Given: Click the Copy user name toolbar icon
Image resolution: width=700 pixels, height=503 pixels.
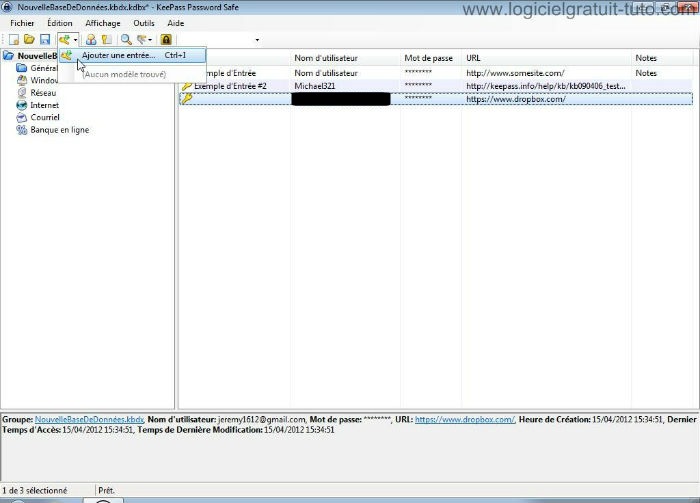Looking at the screenshot, I should click(91, 40).
